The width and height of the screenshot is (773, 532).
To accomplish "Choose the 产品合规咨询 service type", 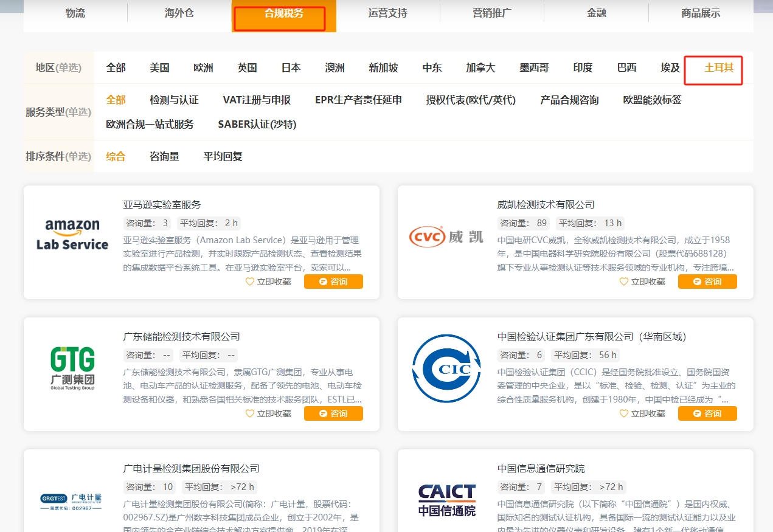I will click(569, 100).
